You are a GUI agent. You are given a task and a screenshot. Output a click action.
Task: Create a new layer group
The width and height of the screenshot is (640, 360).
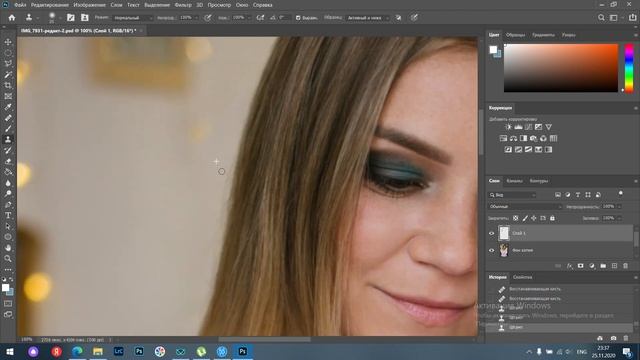point(603,266)
